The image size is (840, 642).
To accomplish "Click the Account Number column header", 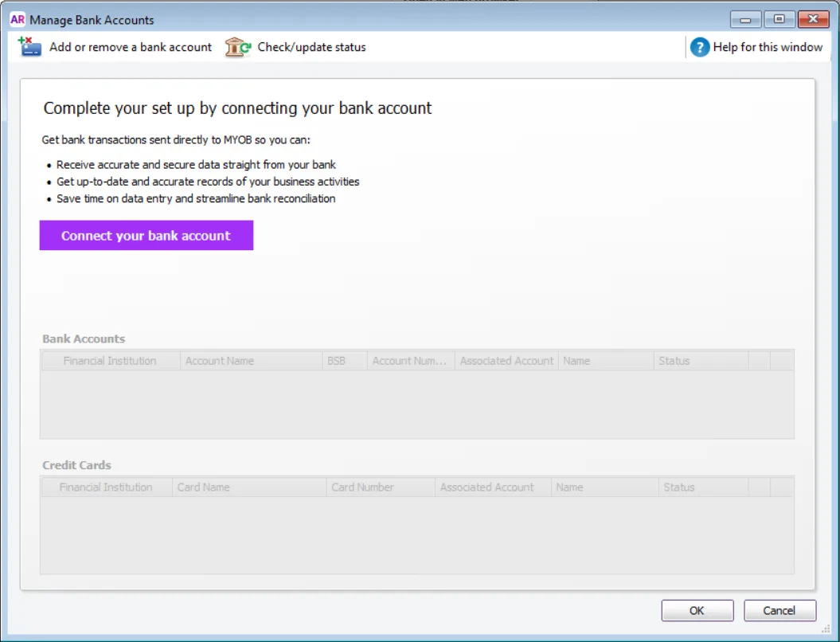I will pos(408,360).
